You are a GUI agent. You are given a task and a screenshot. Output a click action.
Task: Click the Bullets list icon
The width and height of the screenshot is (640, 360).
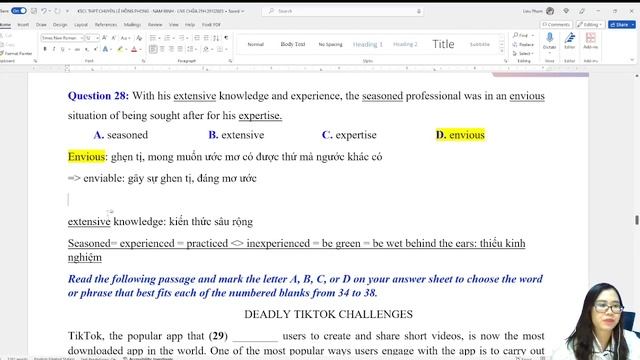tap(153, 38)
